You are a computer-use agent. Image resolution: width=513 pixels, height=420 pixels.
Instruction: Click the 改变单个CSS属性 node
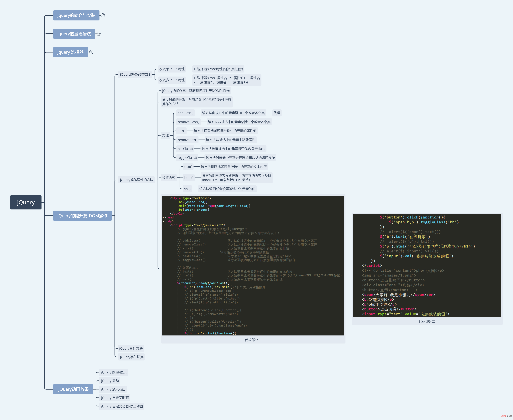tap(172, 69)
